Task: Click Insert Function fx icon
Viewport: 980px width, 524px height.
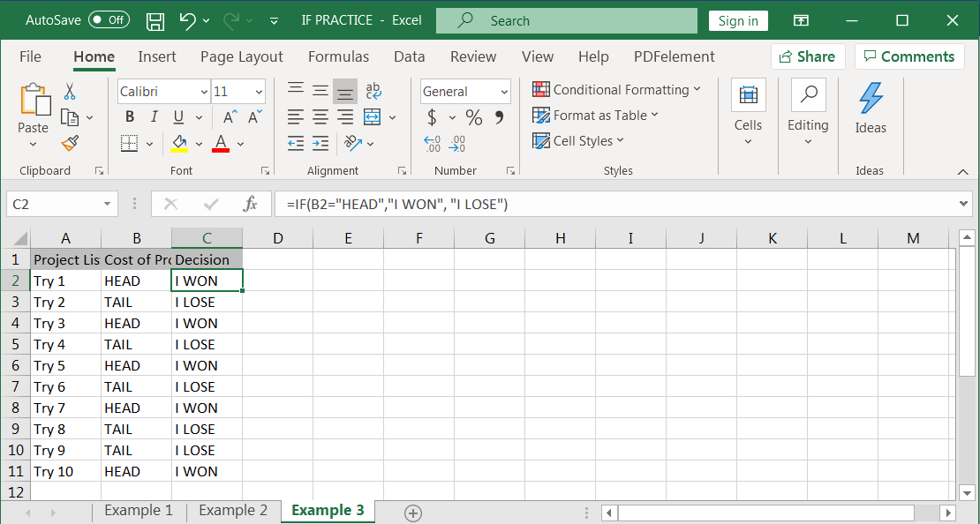Action: (x=250, y=205)
